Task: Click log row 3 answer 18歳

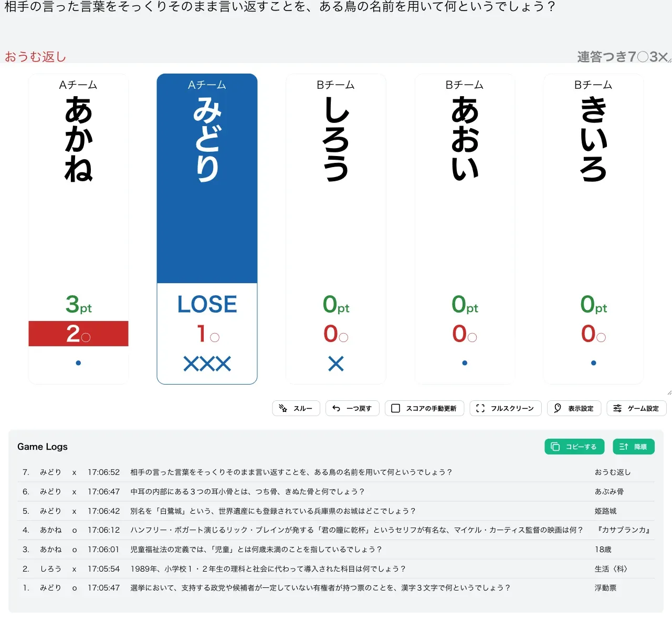Action: point(603,550)
